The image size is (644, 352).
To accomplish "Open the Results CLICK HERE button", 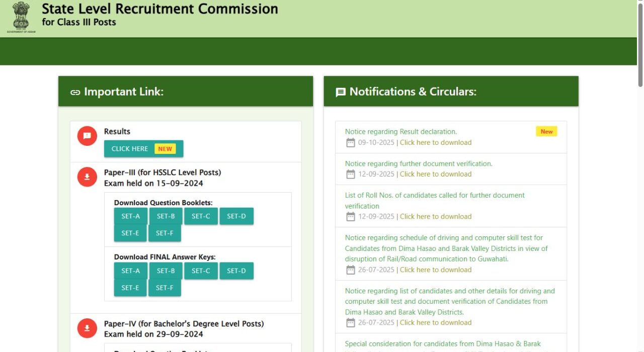I will pos(143,149).
